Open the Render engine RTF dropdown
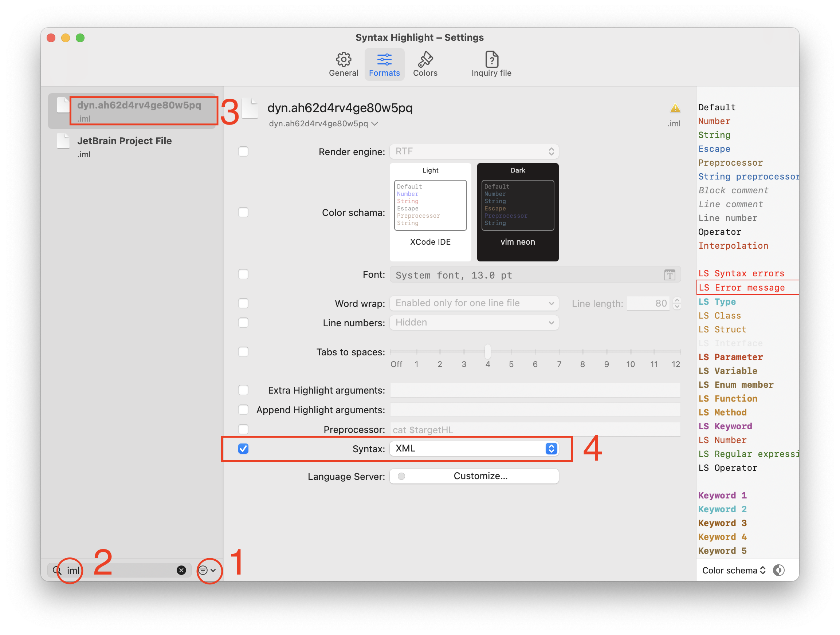This screenshot has height=635, width=840. (x=474, y=151)
